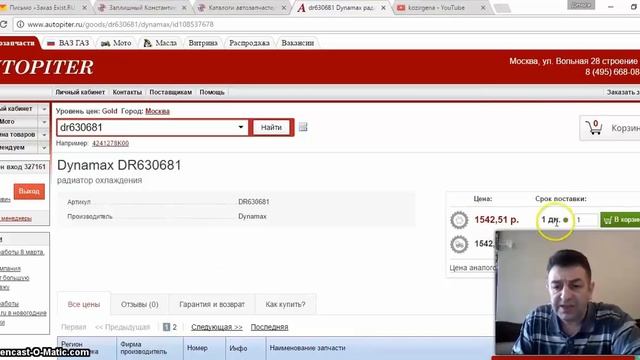The width and height of the screenshot is (640, 360).
Task: Select page 2 in the pagination
Action: coord(175,327)
